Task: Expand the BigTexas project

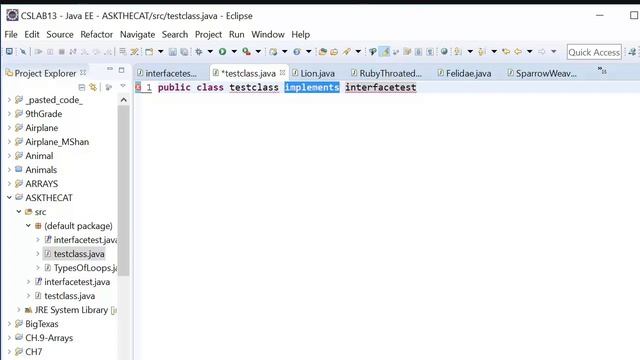Action: 9,324
